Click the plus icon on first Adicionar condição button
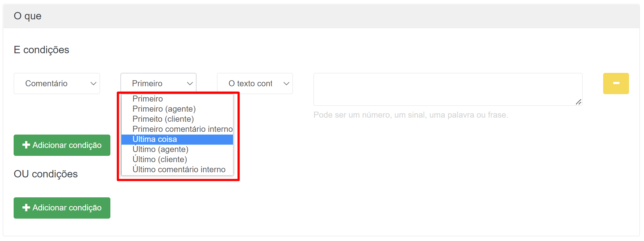This screenshot has height=241, width=644. point(26,145)
